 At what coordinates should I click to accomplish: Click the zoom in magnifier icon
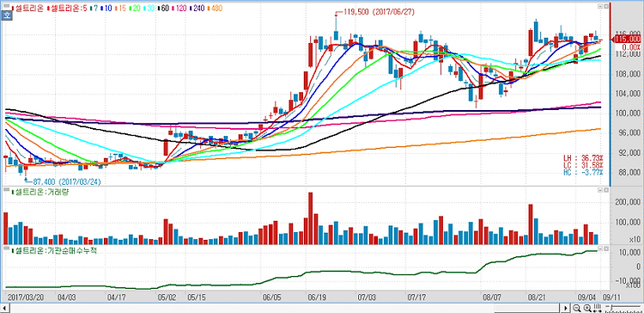coord(587,308)
